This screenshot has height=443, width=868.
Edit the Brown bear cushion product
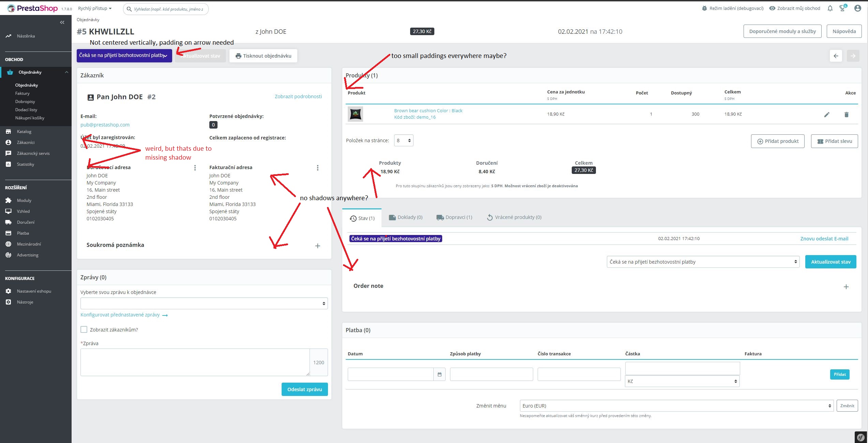pyautogui.click(x=827, y=114)
